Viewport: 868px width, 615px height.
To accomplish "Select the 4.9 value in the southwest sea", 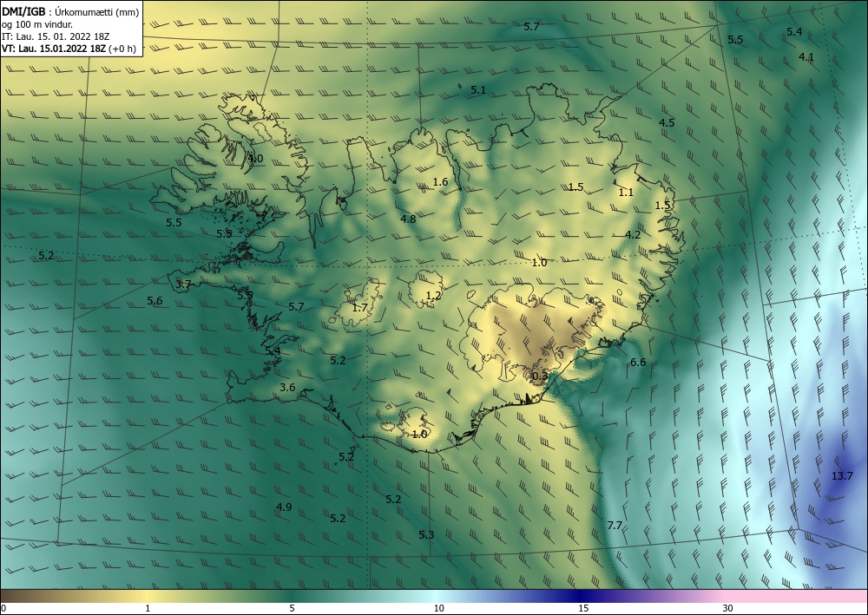I will (284, 507).
